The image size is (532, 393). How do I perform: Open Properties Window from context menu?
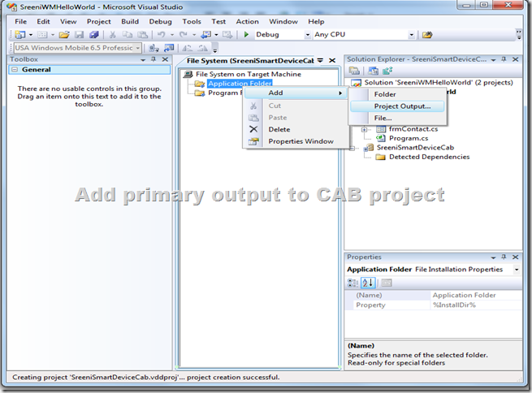tap(295, 141)
